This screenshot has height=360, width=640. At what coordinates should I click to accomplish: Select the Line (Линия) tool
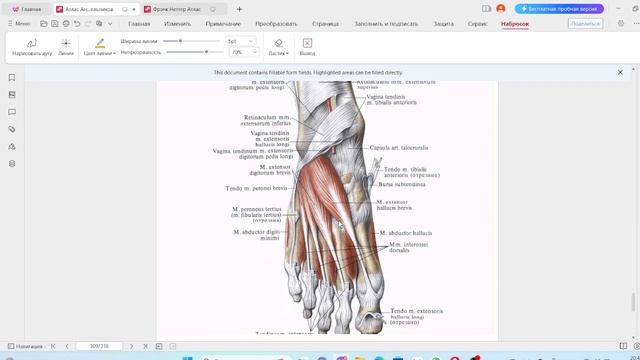tap(66, 47)
